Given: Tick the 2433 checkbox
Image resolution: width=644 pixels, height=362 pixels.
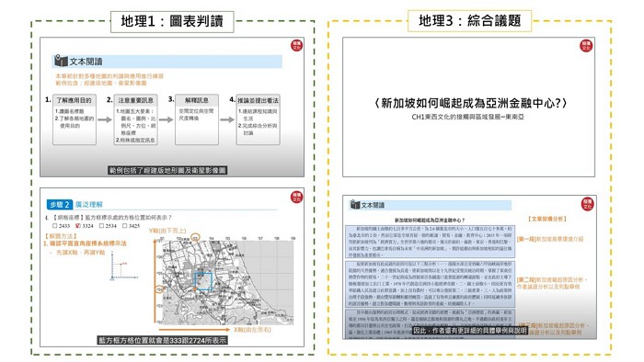Looking at the screenshot, I should [55, 225].
